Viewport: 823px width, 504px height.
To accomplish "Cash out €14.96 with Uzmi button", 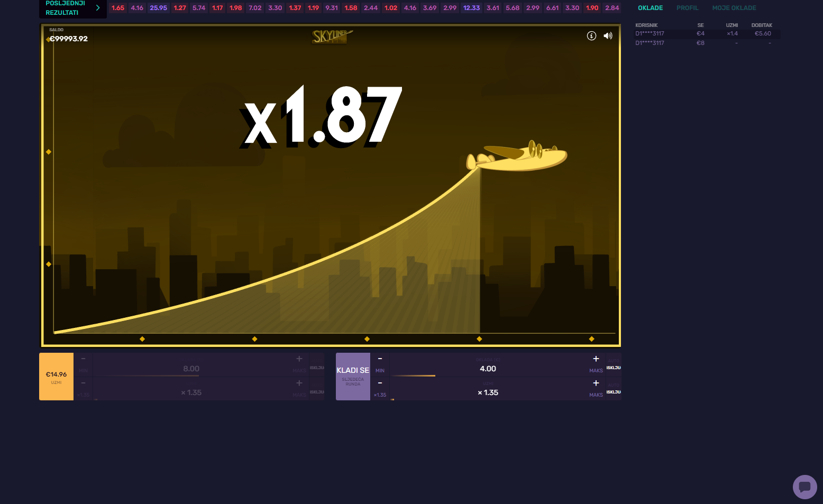I will (56, 377).
